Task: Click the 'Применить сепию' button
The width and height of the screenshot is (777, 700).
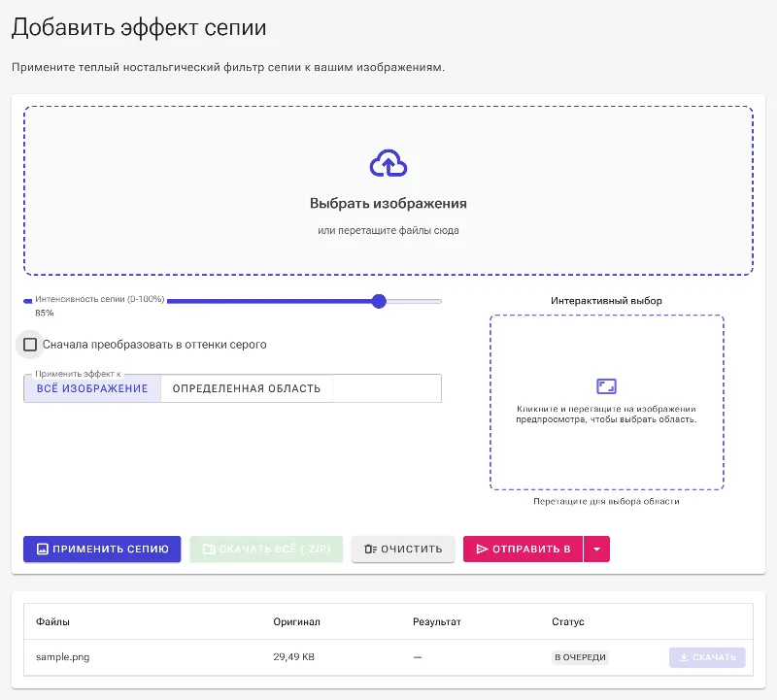Action: 102,549
